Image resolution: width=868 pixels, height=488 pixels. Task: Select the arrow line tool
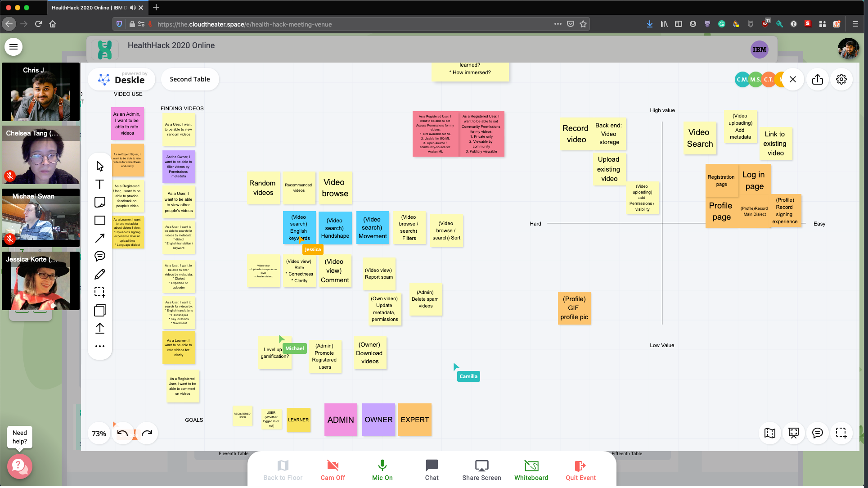pyautogui.click(x=100, y=238)
